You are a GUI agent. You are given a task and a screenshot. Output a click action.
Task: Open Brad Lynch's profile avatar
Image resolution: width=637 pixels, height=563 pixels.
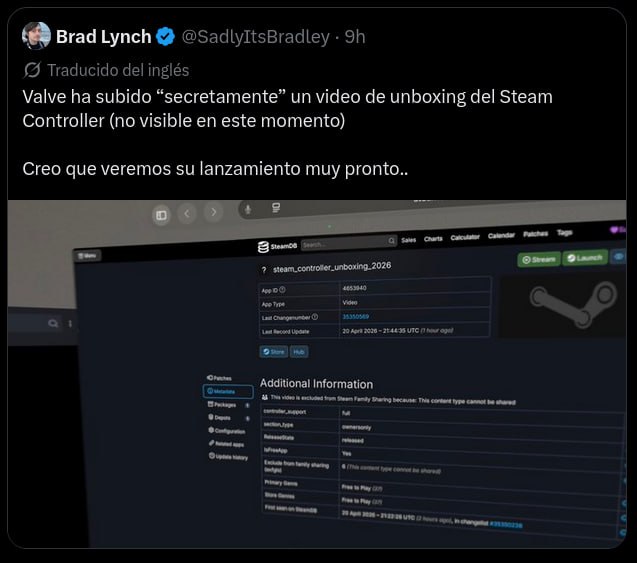pos(36,36)
